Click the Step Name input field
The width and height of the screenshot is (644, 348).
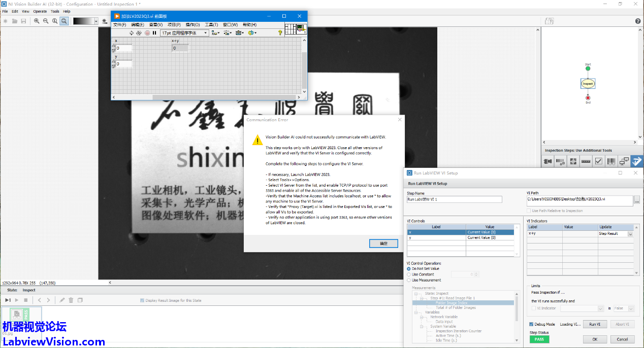click(454, 199)
